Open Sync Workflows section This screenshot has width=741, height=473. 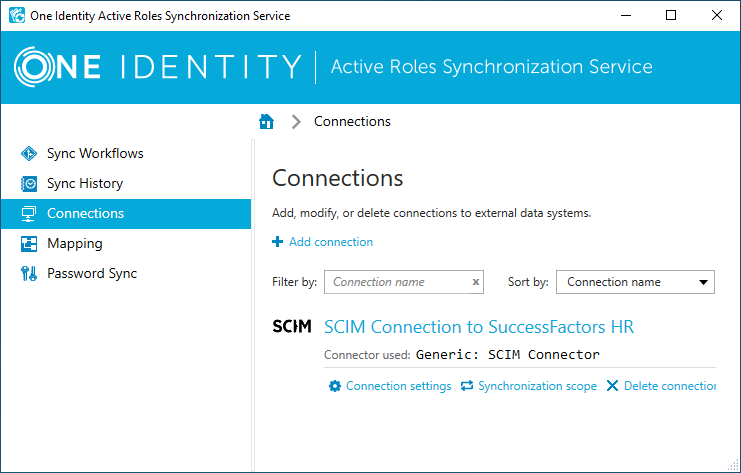pos(95,154)
